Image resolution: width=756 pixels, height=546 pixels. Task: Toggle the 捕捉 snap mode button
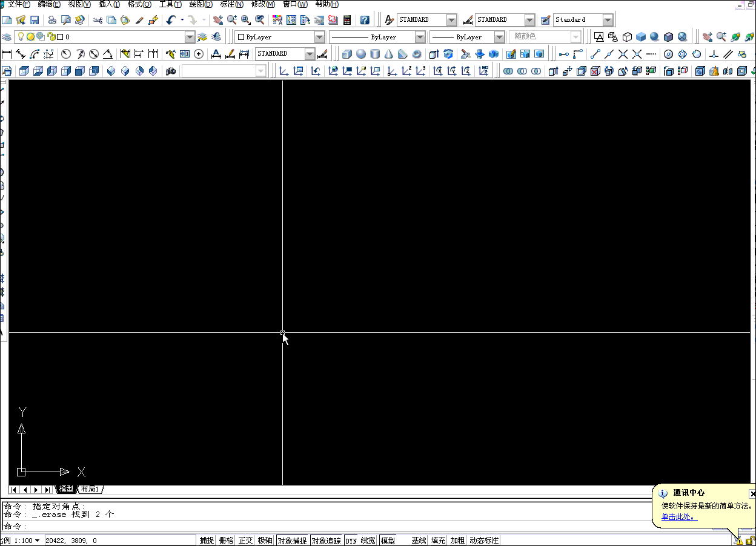click(x=207, y=540)
